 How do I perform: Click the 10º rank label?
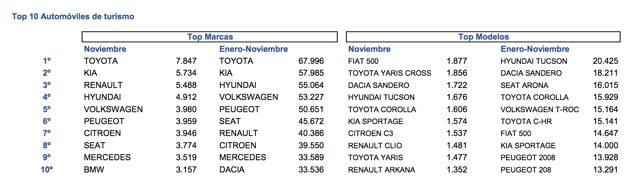[x=47, y=170]
